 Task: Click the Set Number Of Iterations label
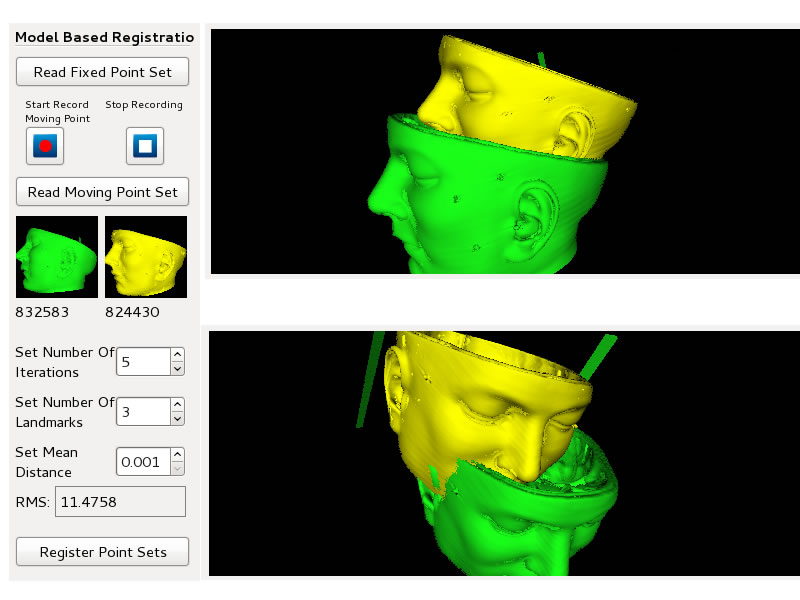point(65,362)
